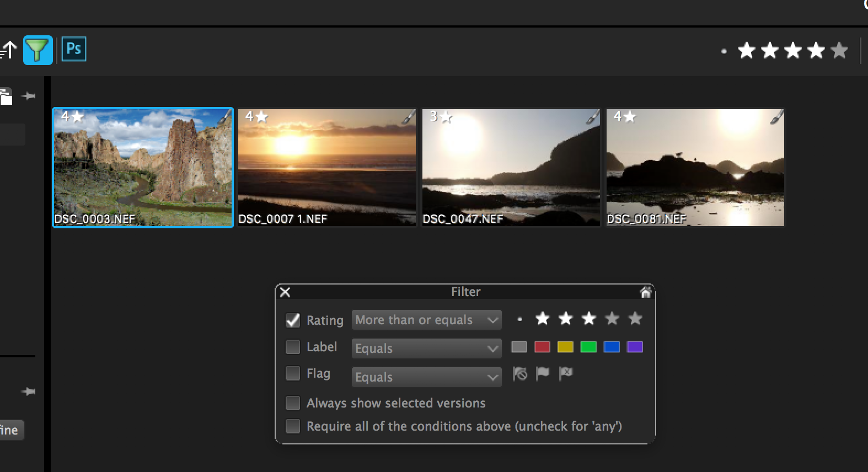Open image in Photoshop via Ps icon
Image resolution: width=868 pixels, height=472 pixels.
point(74,49)
